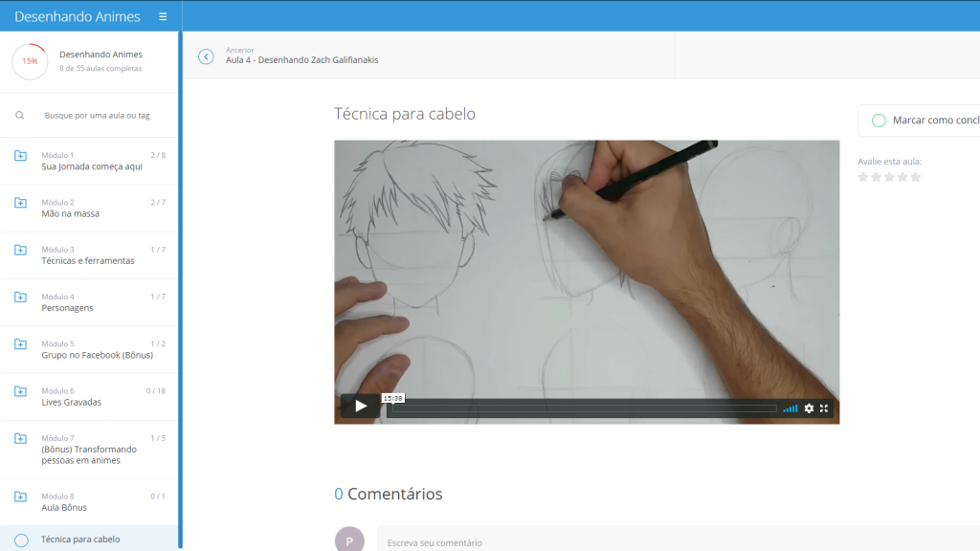Screen dimensions: 980x551
Task: Adjust volume using the bars icon
Action: pyautogui.click(x=790, y=408)
